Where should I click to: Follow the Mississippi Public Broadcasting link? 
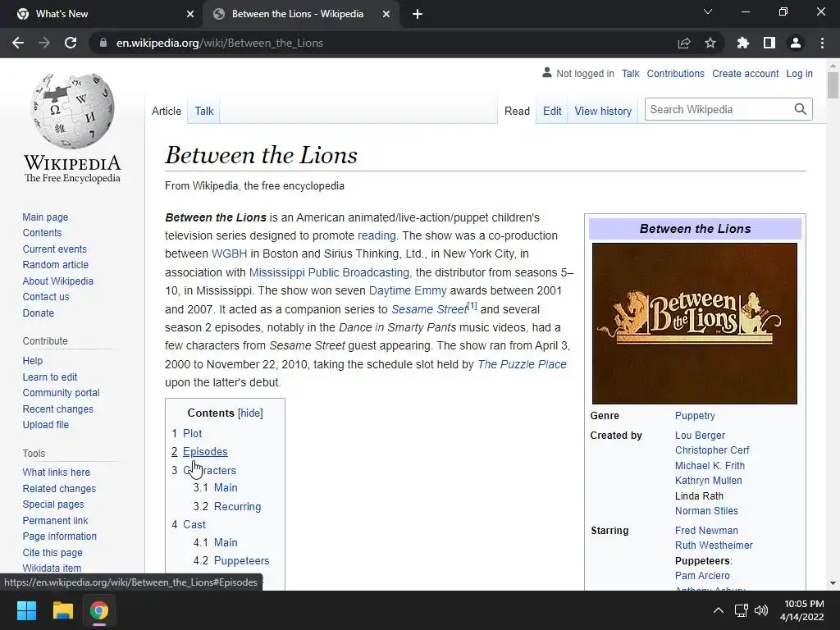point(329,272)
